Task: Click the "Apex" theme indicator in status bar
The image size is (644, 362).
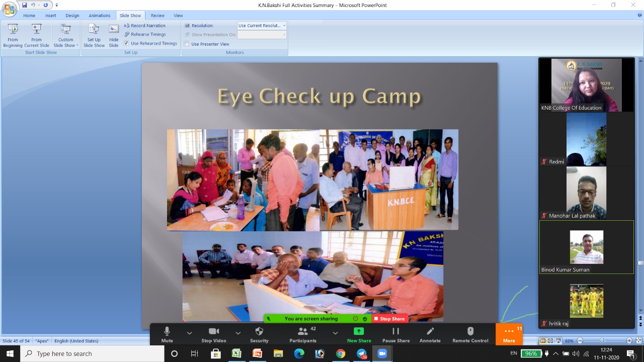Action: pos(42,341)
